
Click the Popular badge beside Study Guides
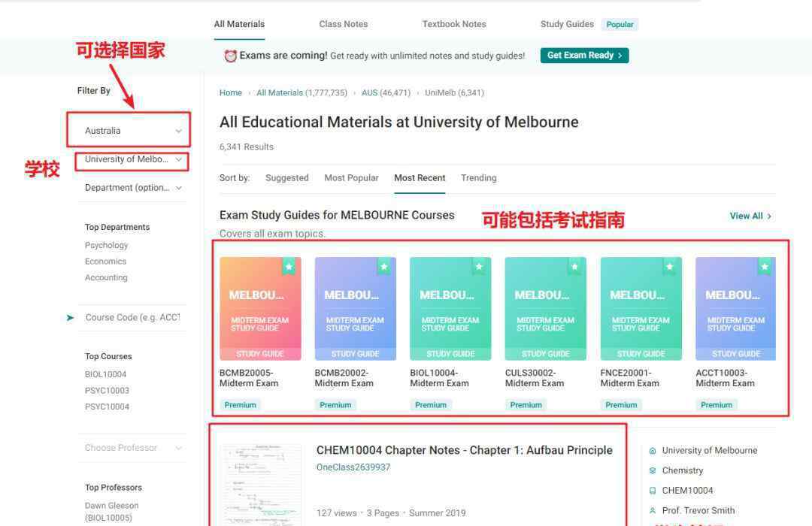click(x=620, y=24)
